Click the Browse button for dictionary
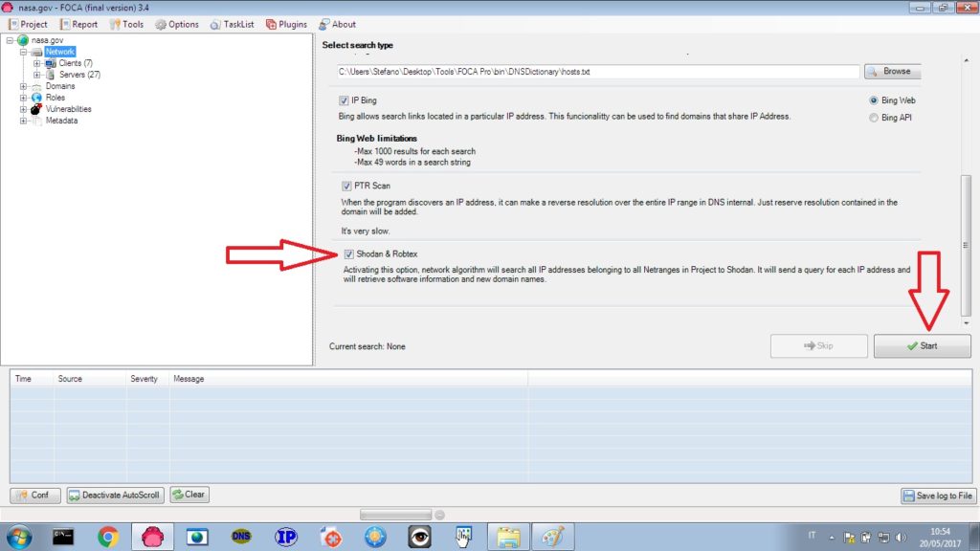Image resolution: width=980 pixels, height=551 pixels. [893, 71]
